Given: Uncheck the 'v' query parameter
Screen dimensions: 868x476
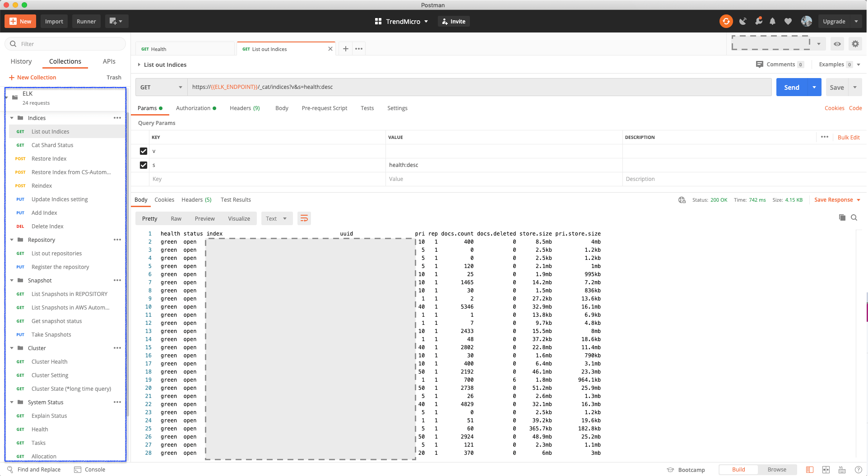Looking at the screenshot, I should pyautogui.click(x=144, y=151).
